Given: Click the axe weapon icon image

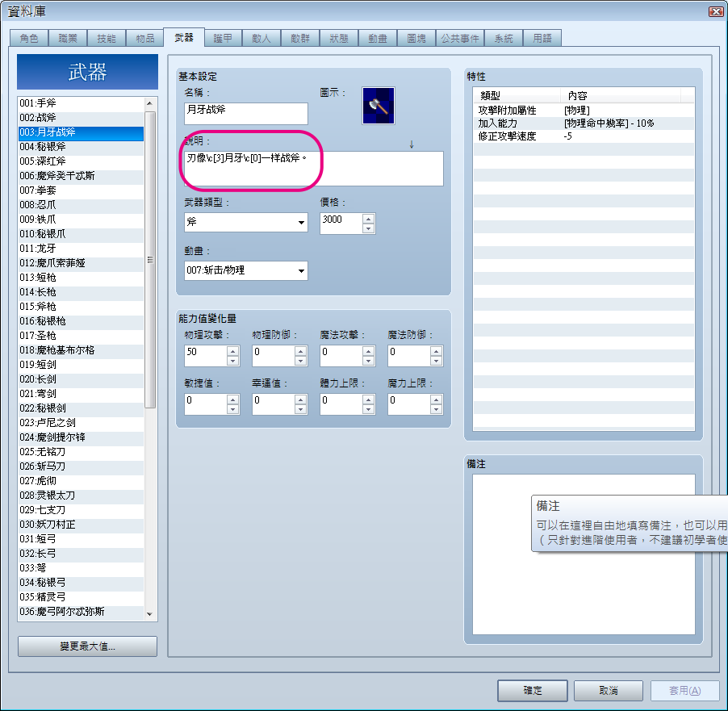Looking at the screenshot, I should point(379,106).
